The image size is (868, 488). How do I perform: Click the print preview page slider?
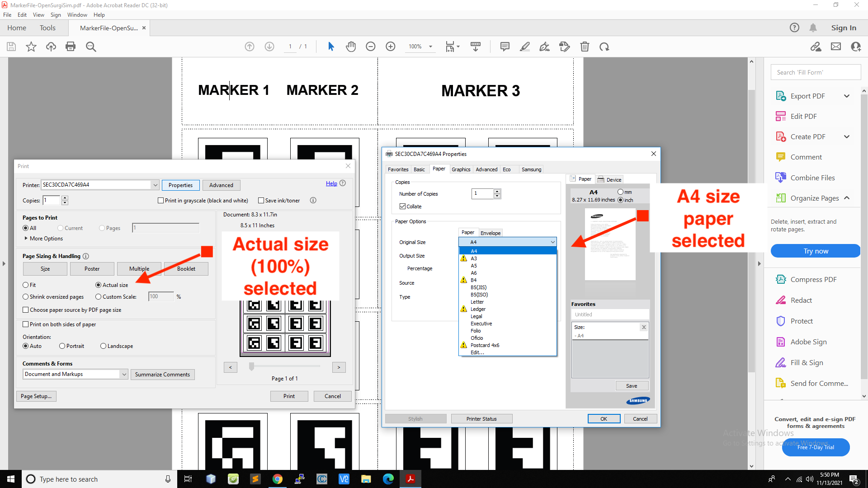(x=252, y=366)
